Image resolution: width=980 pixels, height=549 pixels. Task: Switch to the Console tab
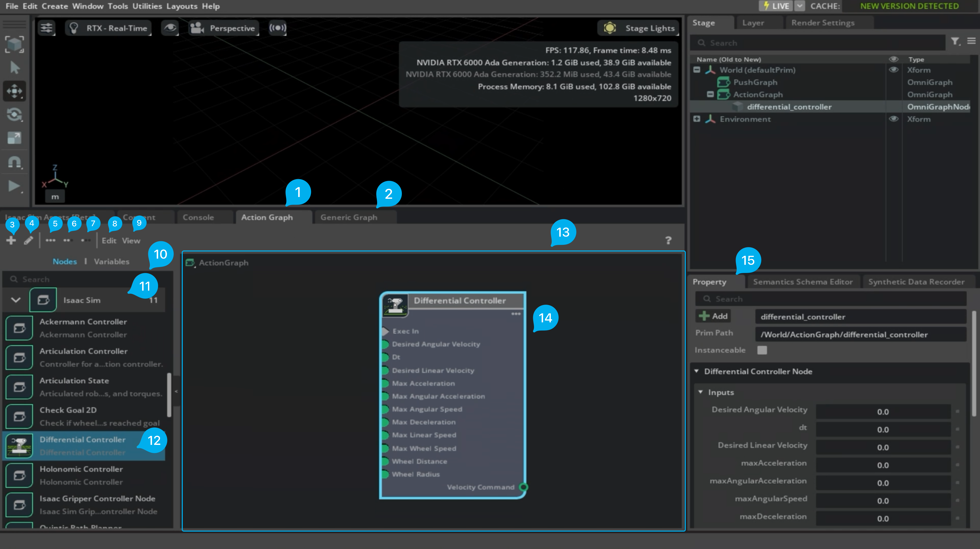198,217
